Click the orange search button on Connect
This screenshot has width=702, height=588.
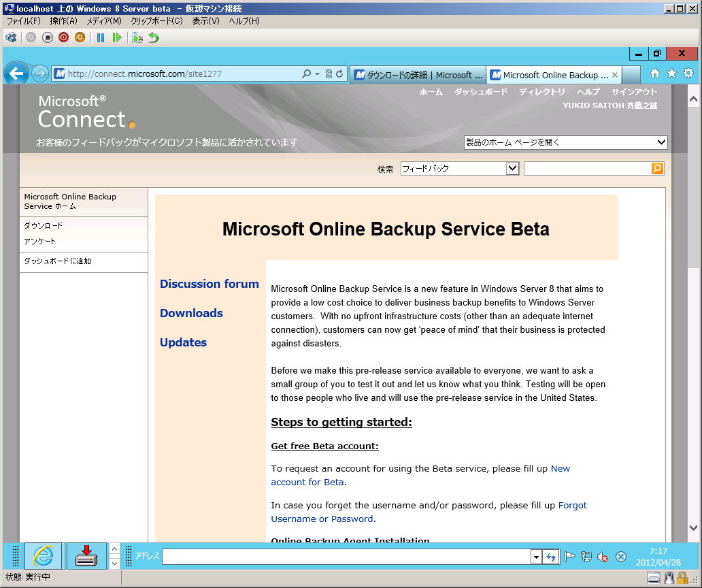pos(657,168)
